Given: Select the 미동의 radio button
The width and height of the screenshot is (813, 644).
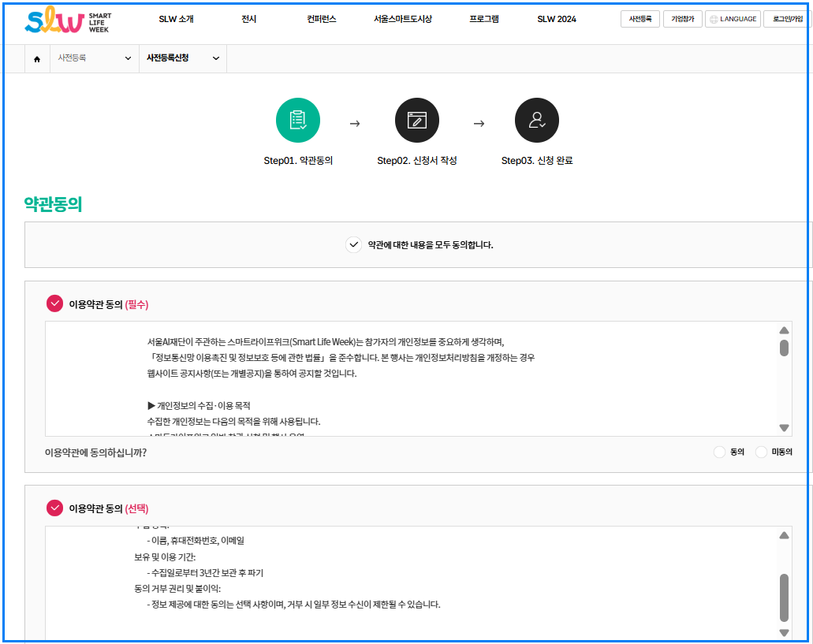Looking at the screenshot, I should 761,452.
